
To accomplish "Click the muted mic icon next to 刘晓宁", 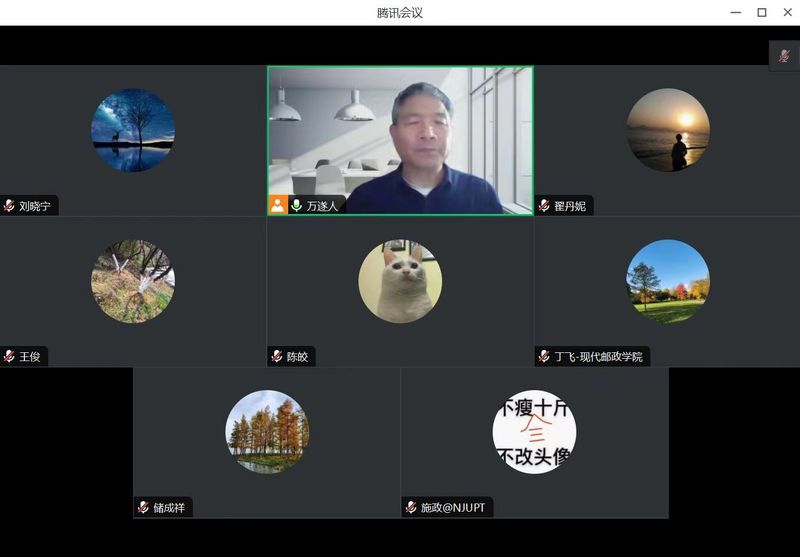I will pyautogui.click(x=9, y=206).
